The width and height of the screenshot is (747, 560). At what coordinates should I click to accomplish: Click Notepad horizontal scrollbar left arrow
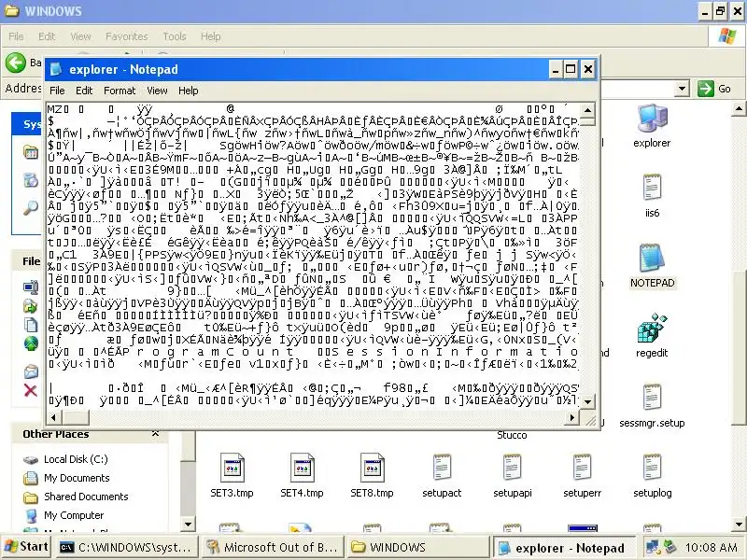53,417
